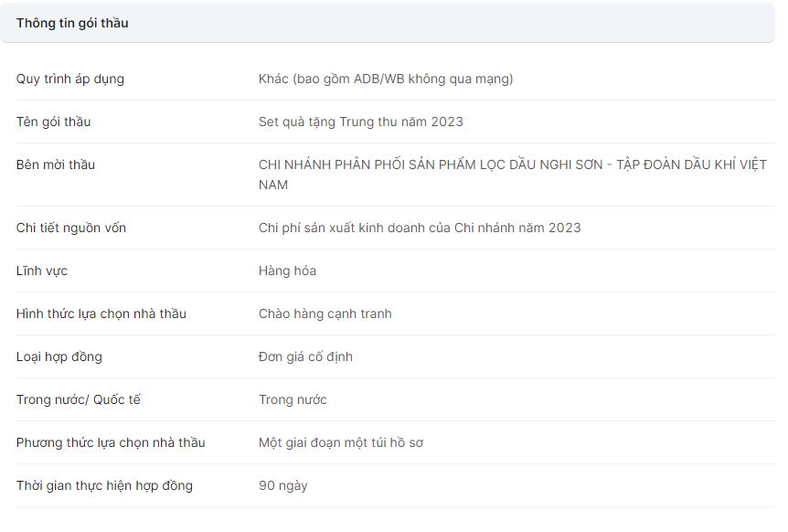Image resolution: width=788 pixels, height=532 pixels.
Task: Click 'Một giai đoạn một túi hồ sơ' value
Action: (341, 442)
